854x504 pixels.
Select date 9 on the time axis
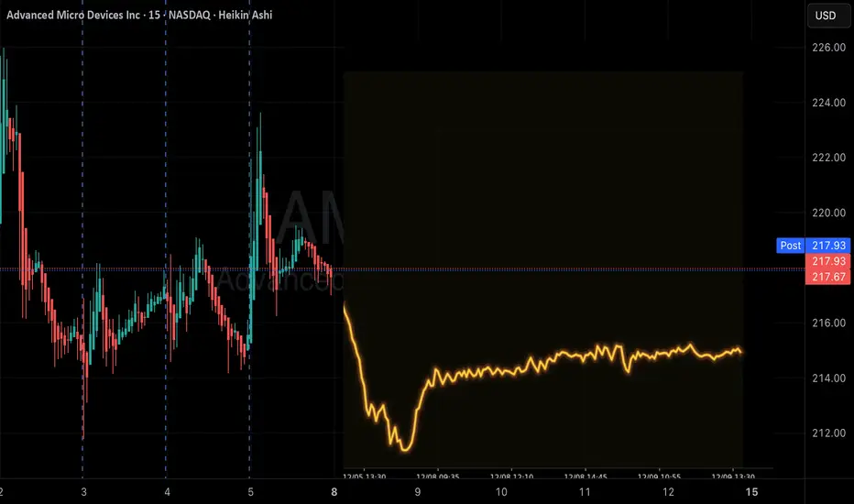point(418,493)
